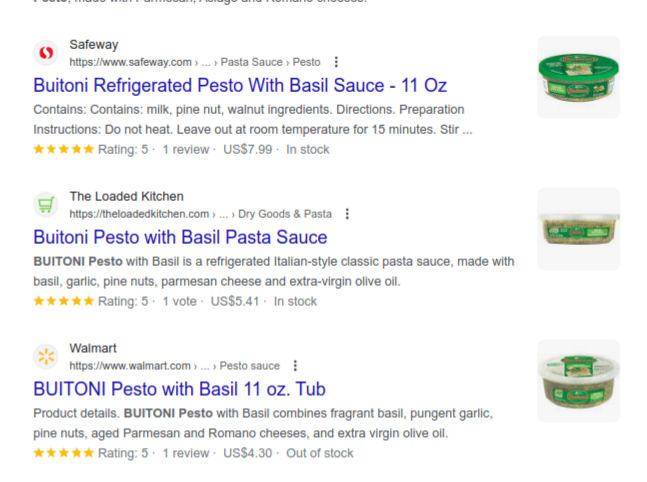Click The Loaded Kitchen cart favicon
This screenshot has width=647, height=482.
(46, 205)
